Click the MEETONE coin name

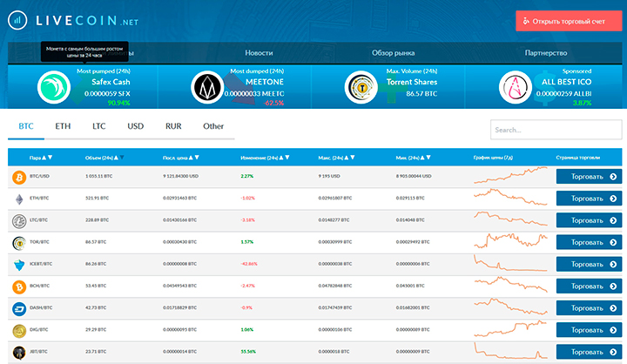pos(265,82)
